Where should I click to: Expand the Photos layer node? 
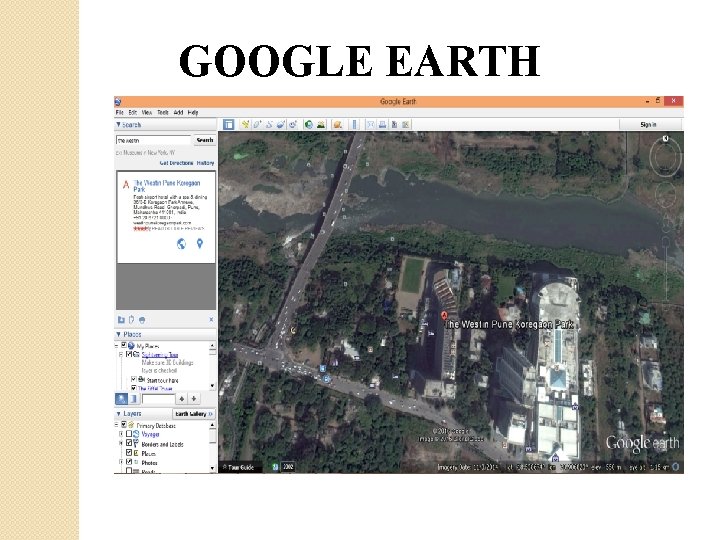click(121, 462)
